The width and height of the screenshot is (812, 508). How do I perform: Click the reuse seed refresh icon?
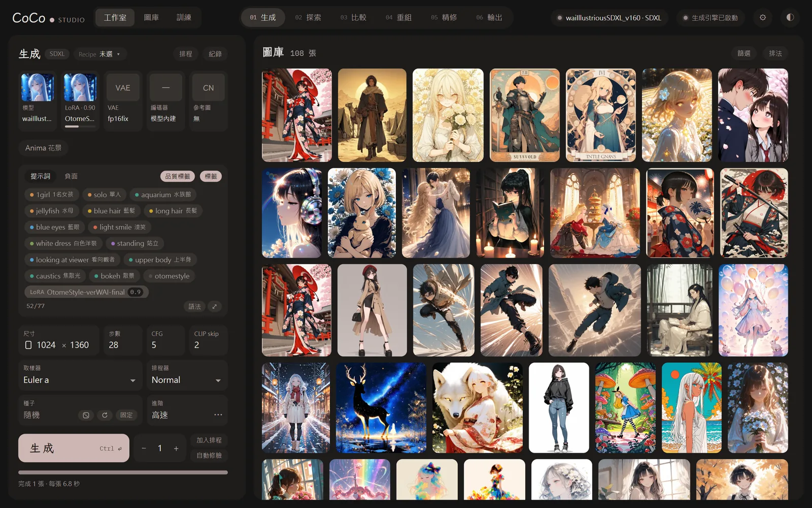tap(105, 415)
